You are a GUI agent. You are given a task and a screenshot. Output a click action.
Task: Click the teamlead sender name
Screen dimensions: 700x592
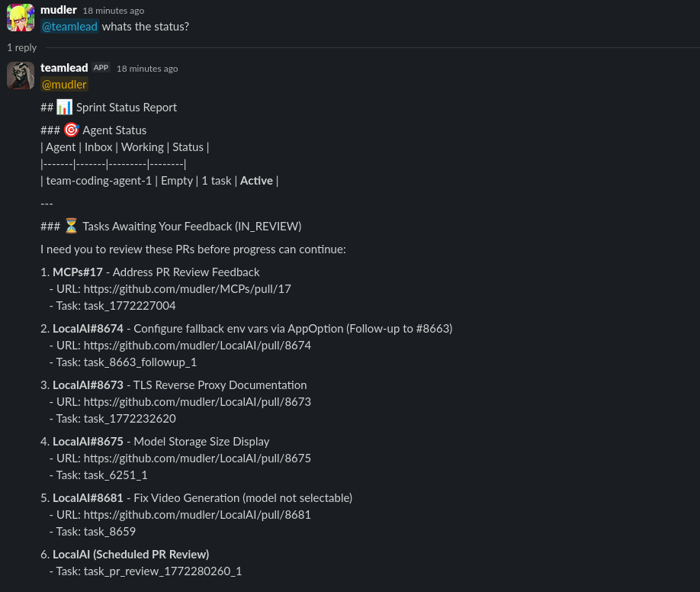[x=64, y=68]
